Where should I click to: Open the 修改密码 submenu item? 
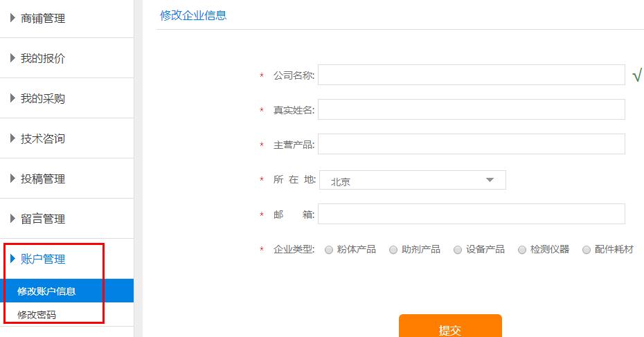click(37, 315)
